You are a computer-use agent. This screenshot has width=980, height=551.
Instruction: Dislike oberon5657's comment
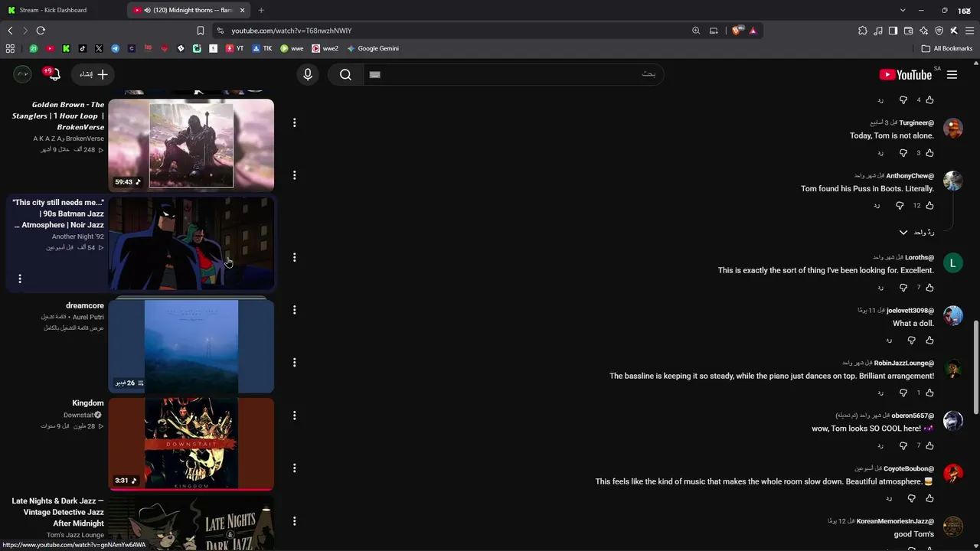coord(903,446)
